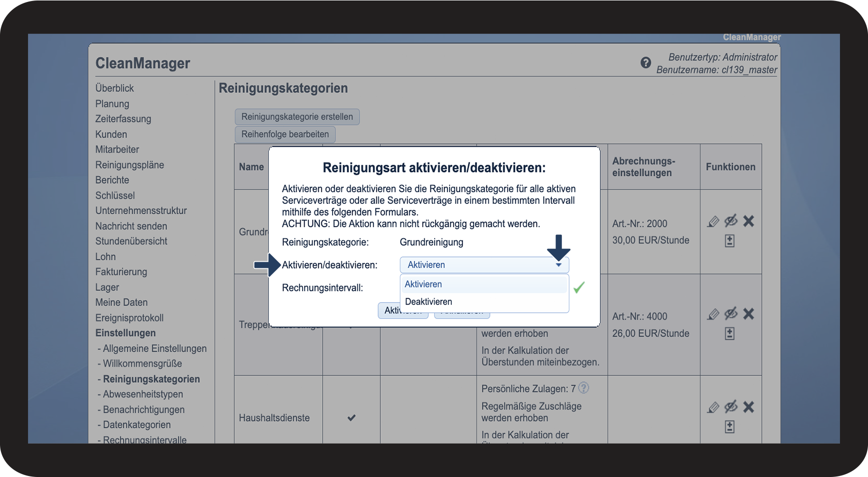The image size is (868, 477).
Task: Click the dropdown arrow of the Aktivieren combo box
Action: [x=559, y=265]
